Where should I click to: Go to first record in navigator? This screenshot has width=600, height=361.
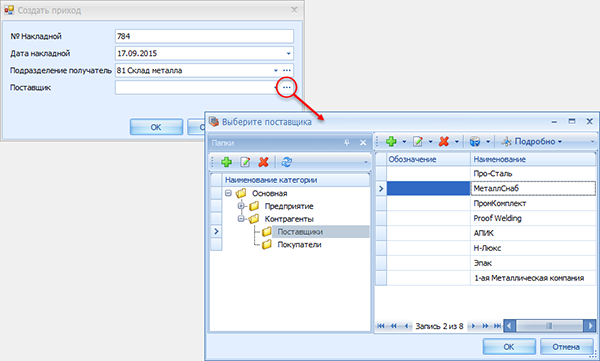pos(381,326)
